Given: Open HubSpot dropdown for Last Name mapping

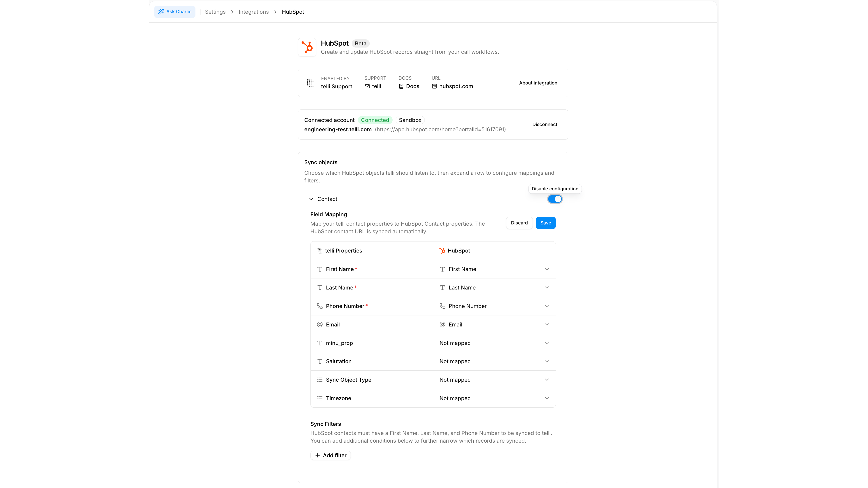Looking at the screenshot, I should click(494, 288).
